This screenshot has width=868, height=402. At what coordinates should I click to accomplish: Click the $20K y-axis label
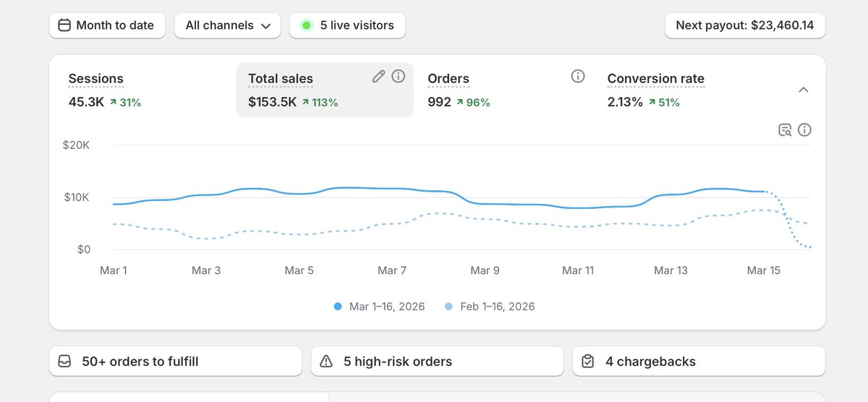tap(76, 145)
